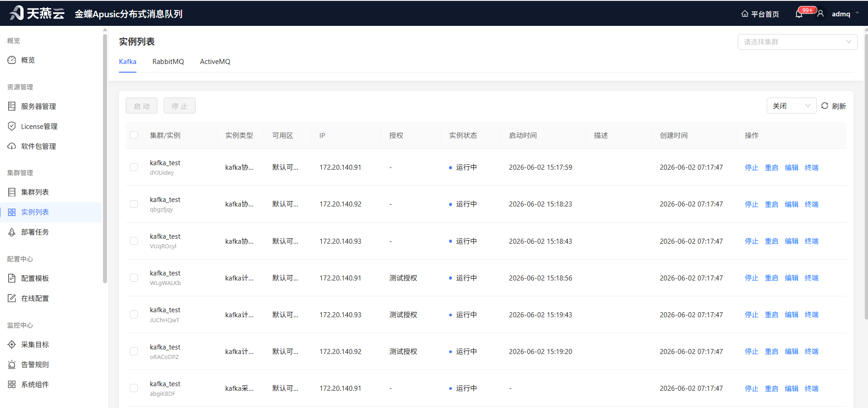Switch to the ActiveMQ tab
Viewport: 868px width, 408px height.
[x=215, y=62]
